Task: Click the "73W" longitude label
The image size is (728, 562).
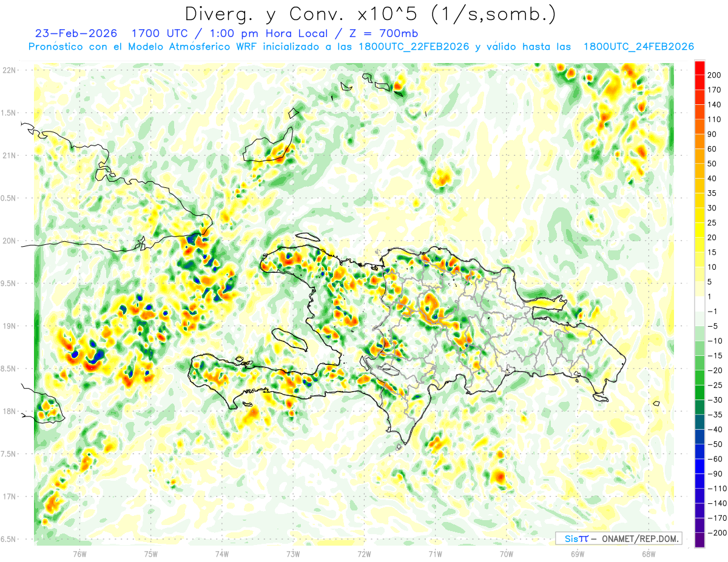Action: (293, 554)
